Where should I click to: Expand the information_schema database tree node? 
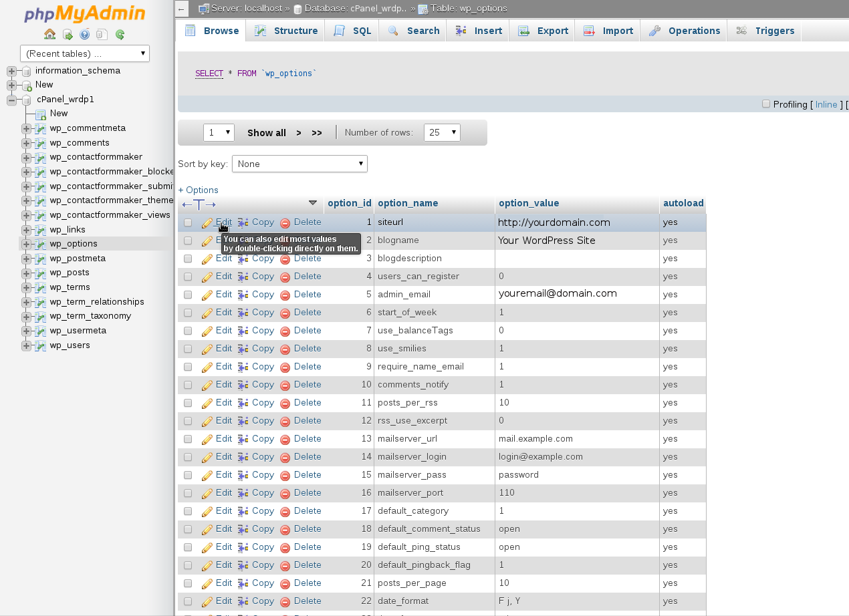click(x=11, y=71)
